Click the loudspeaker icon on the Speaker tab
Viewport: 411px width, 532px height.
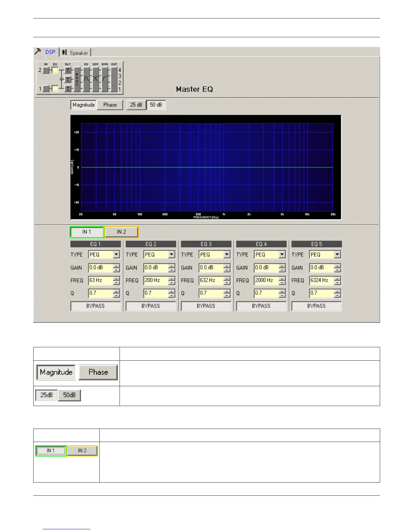[x=64, y=52]
